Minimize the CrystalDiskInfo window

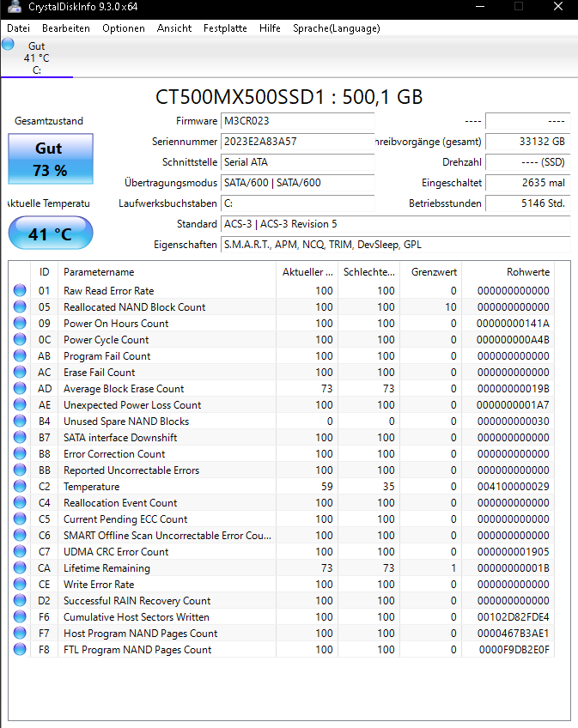tap(480, 7)
